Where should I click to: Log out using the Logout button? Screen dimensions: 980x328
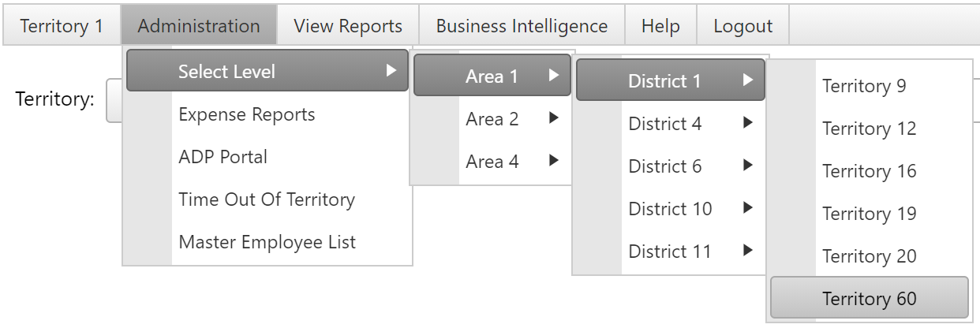742,26
